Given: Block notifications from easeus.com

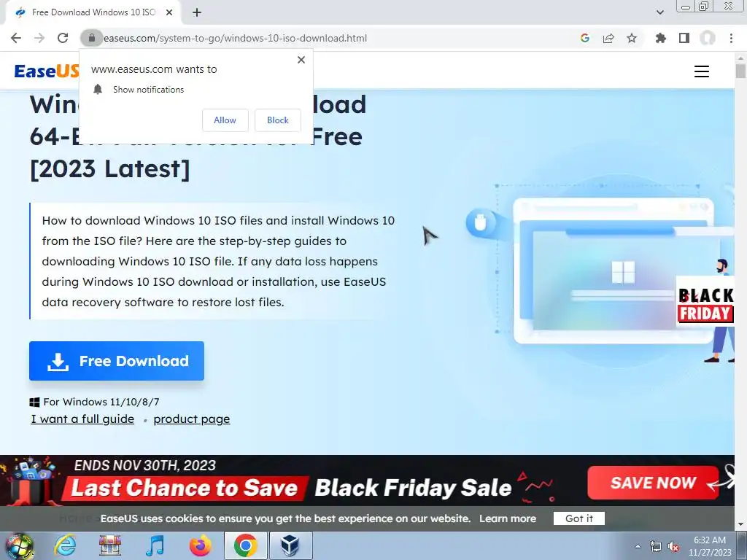Looking at the screenshot, I should (x=278, y=120).
